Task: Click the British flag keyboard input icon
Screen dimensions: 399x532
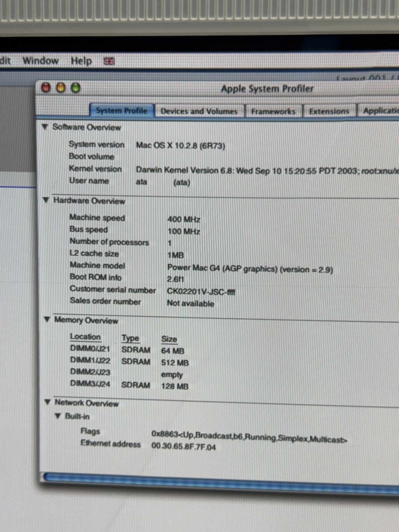Action: click(109, 61)
